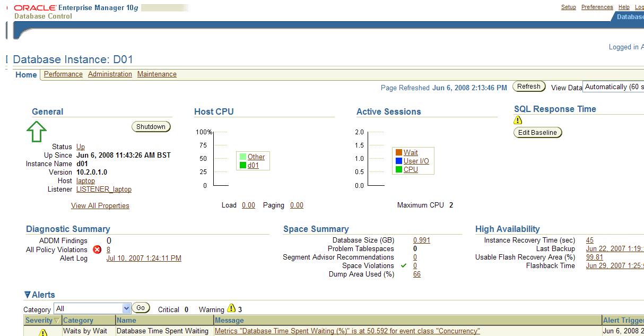This screenshot has height=336, width=644.
Task: Click the blue User I/O legend swatch
Action: (x=399, y=161)
